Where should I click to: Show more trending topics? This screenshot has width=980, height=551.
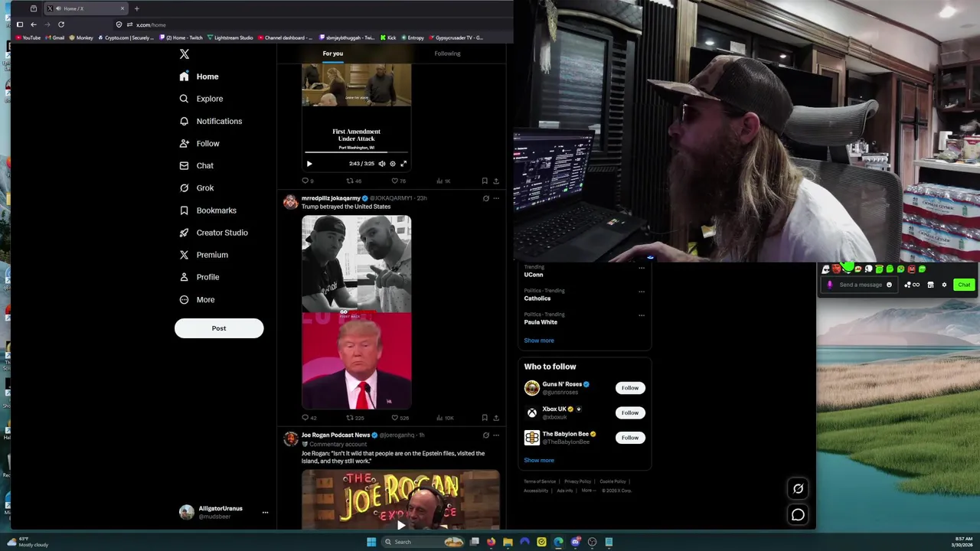tap(539, 341)
